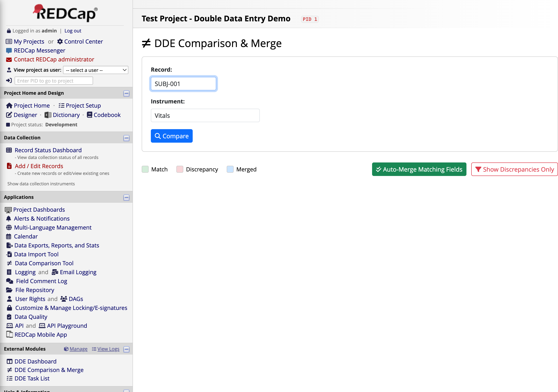
Task: Click the Control Center gear icon
Action: pyautogui.click(x=60, y=42)
